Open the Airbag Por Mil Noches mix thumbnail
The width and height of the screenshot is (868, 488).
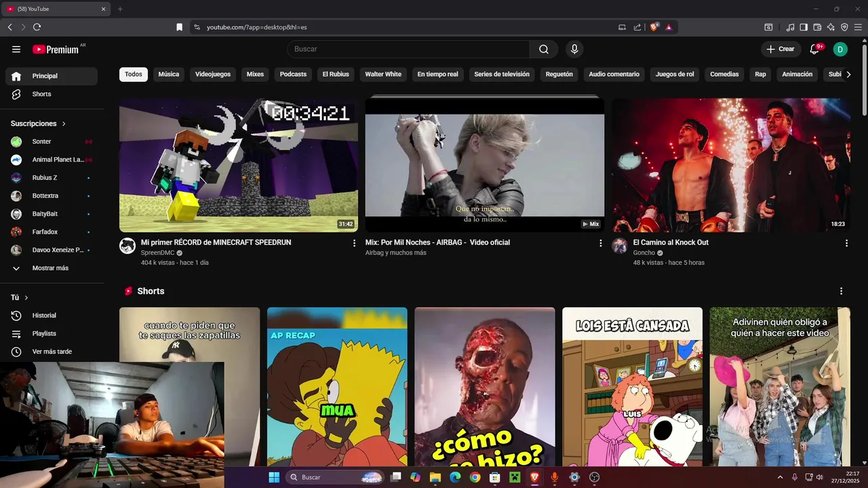[485, 165]
